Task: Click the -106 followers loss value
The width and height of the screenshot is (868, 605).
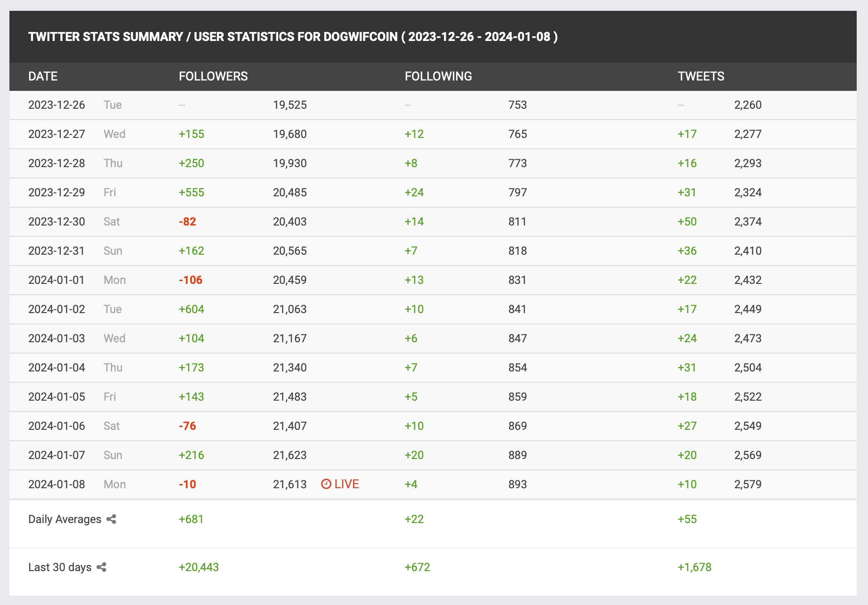Action: coord(191,280)
